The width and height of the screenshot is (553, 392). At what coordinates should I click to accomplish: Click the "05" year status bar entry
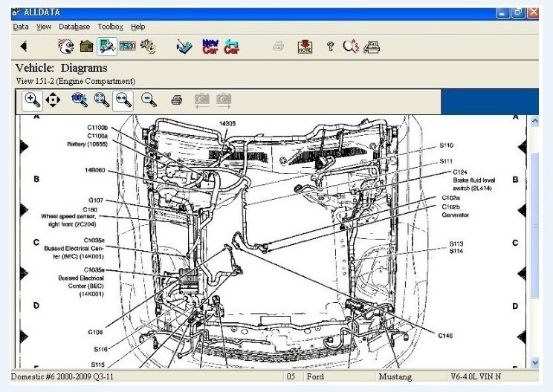click(291, 376)
